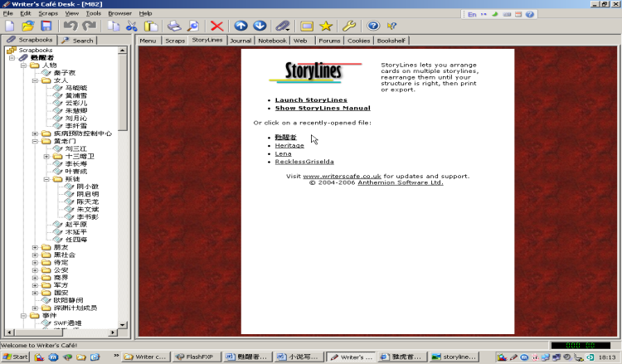Collapse the 人物 folder
This screenshot has width=622, height=364.
(x=23, y=65)
